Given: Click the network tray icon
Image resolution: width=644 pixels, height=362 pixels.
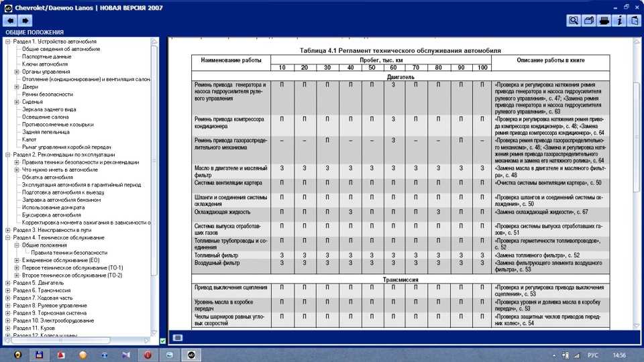Looking at the screenshot, I should pyautogui.click(x=577, y=355).
